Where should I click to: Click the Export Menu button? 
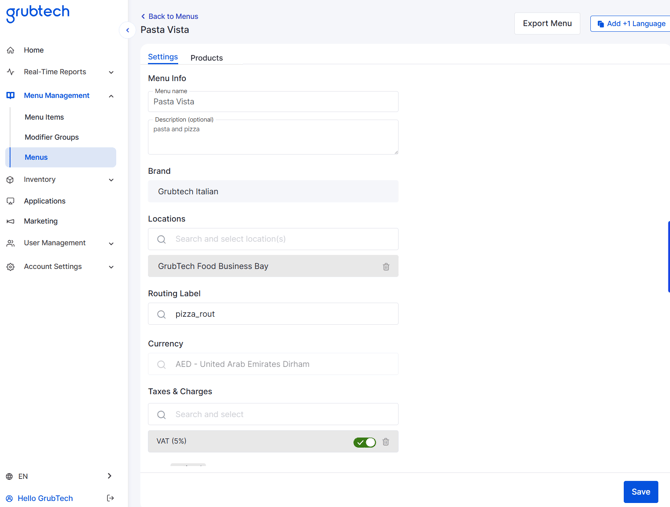[547, 23]
